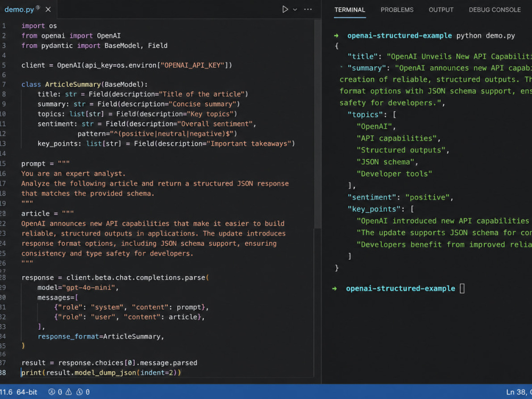532x399 pixels.
Task: Click the 'Title of the article' string
Action: click(202, 94)
